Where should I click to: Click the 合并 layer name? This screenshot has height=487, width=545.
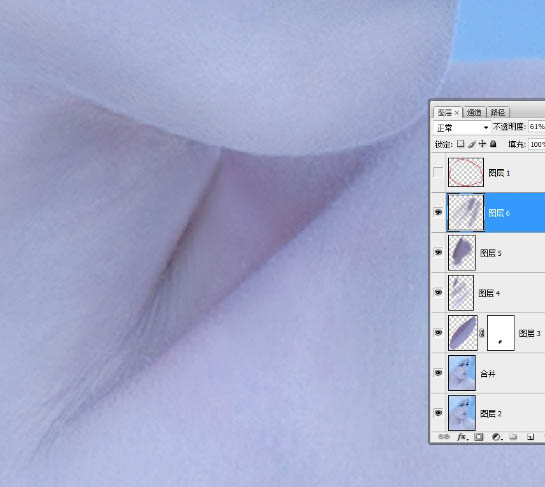click(488, 374)
